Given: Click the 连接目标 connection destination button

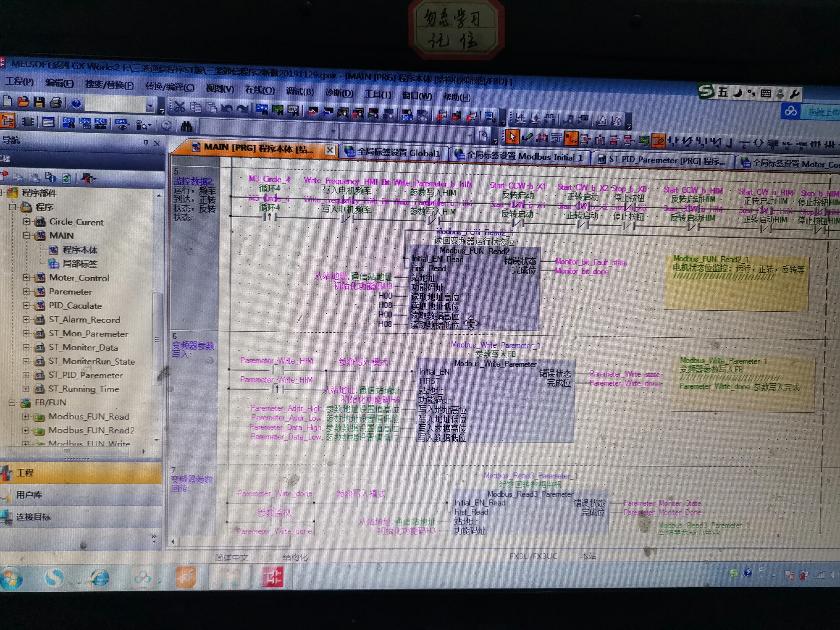Looking at the screenshot, I should (x=34, y=517).
